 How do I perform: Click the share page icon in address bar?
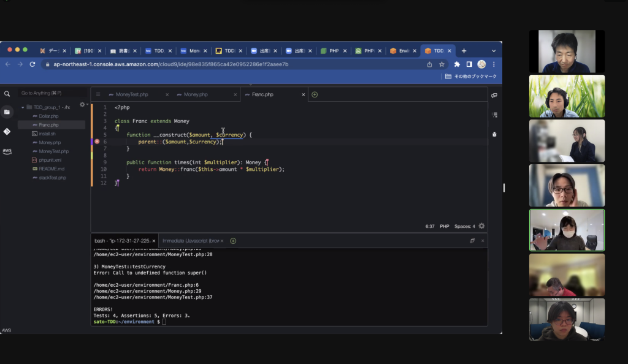(429, 64)
